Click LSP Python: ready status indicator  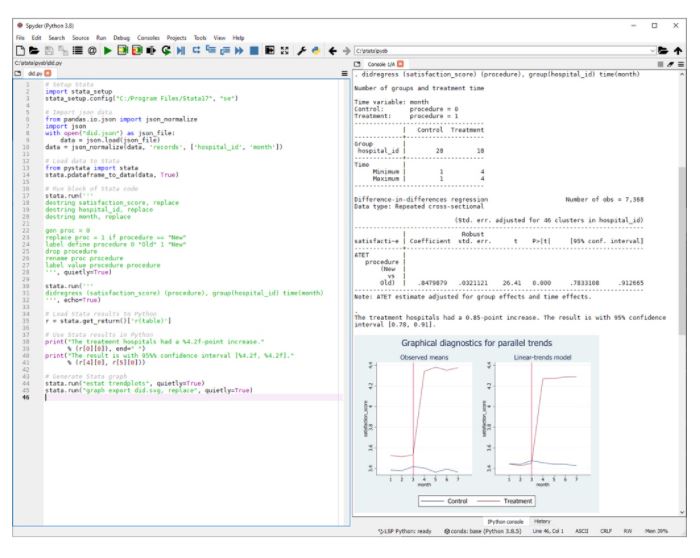tap(405, 531)
